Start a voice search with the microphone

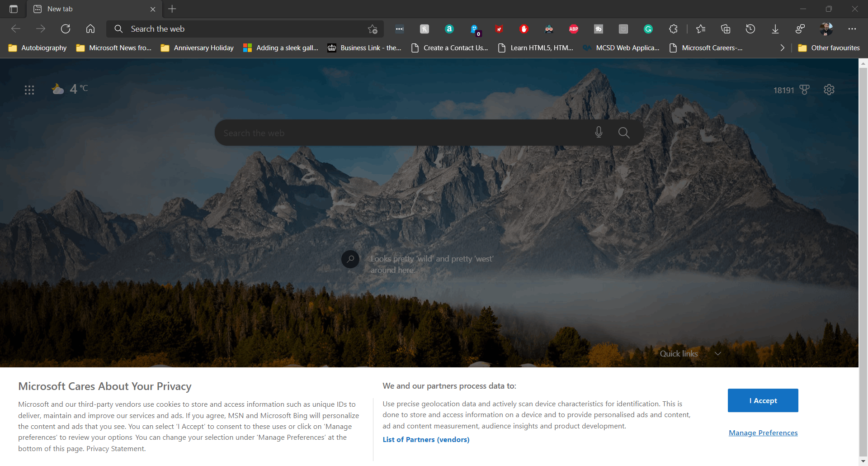(598, 132)
